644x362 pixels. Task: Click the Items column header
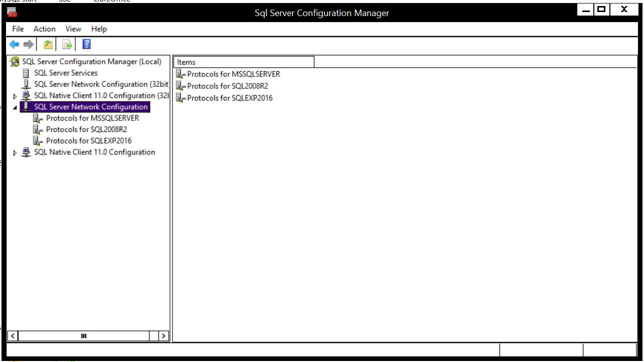click(x=244, y=62)
